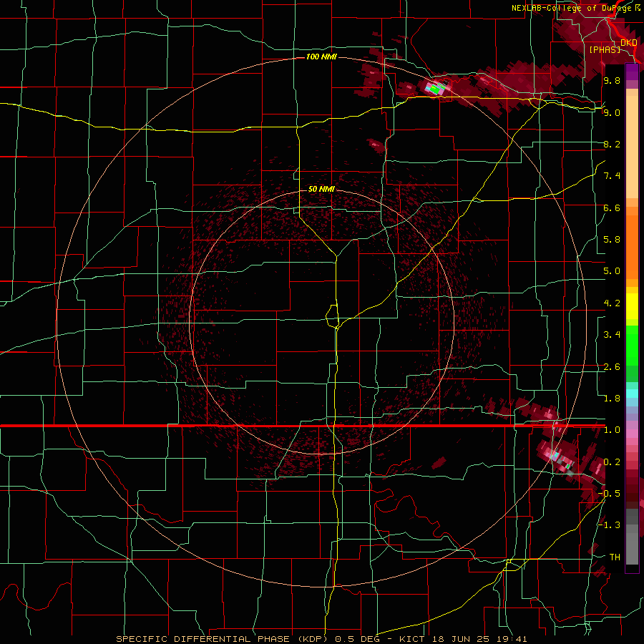The image size is (644, 644).
Task: Click the 7.4 scale value
Action: coord(612,176)
